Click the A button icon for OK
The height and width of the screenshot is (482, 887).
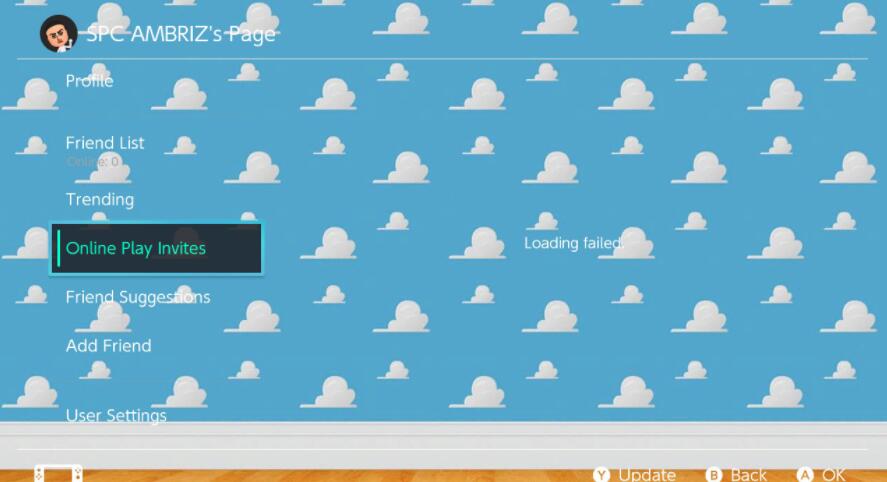[x=804, y=474]
